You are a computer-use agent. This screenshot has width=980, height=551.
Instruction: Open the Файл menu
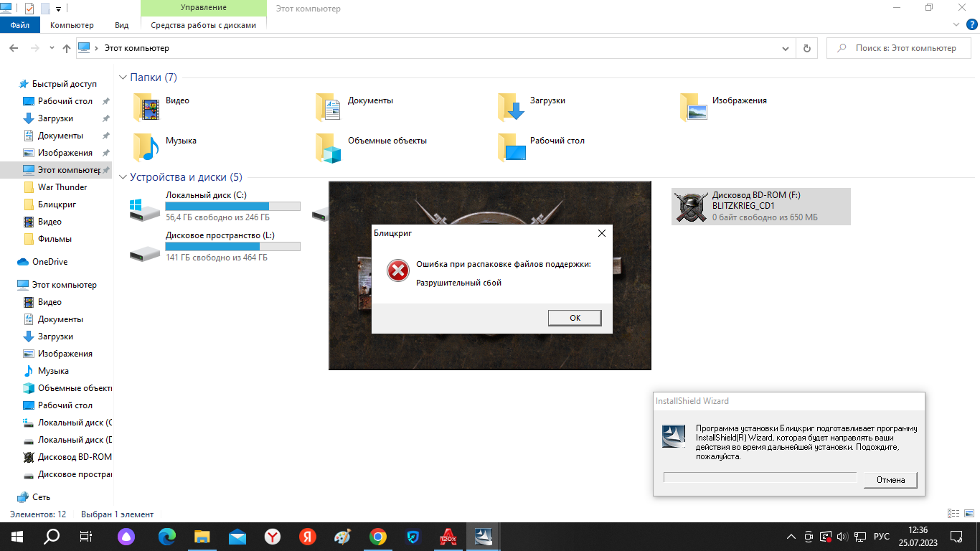click(20, 25)
